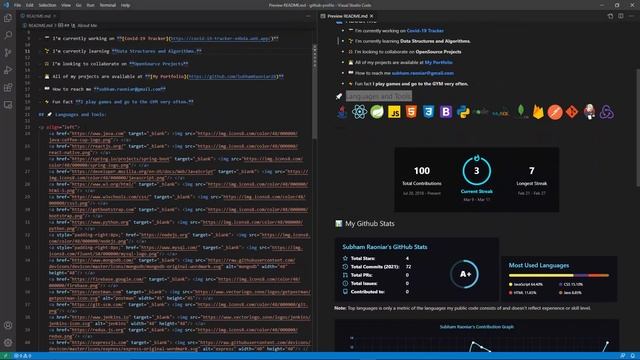
Task: Split the preview editor to the right
Action: click(x=621, y=16)
